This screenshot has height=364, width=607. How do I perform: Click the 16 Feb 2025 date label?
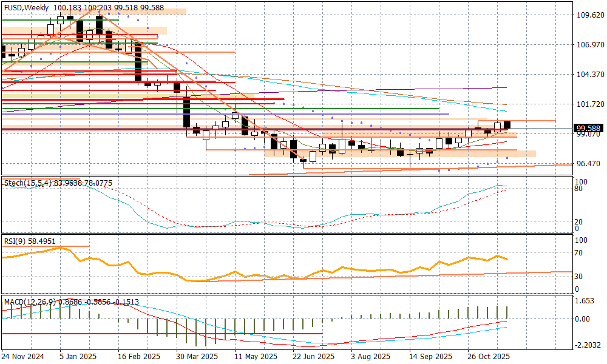pos(138,356)
